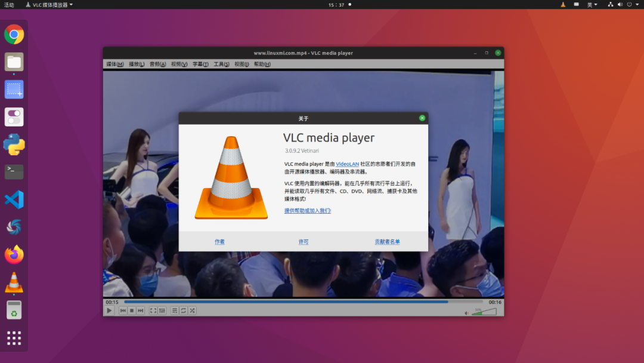Screen dimensions: 644x363
Task: Open the blue swirl app in dock
Action: tap(14, 227)
